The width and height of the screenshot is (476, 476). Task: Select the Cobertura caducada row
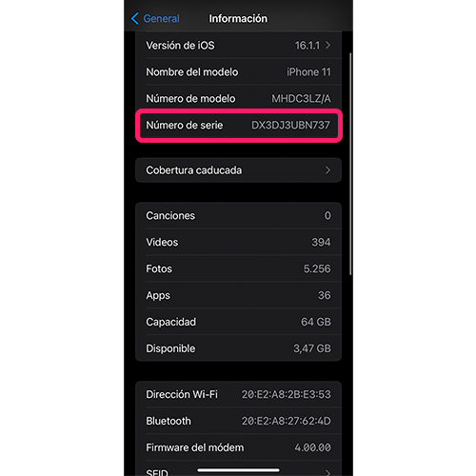click(x=238, y=170)
